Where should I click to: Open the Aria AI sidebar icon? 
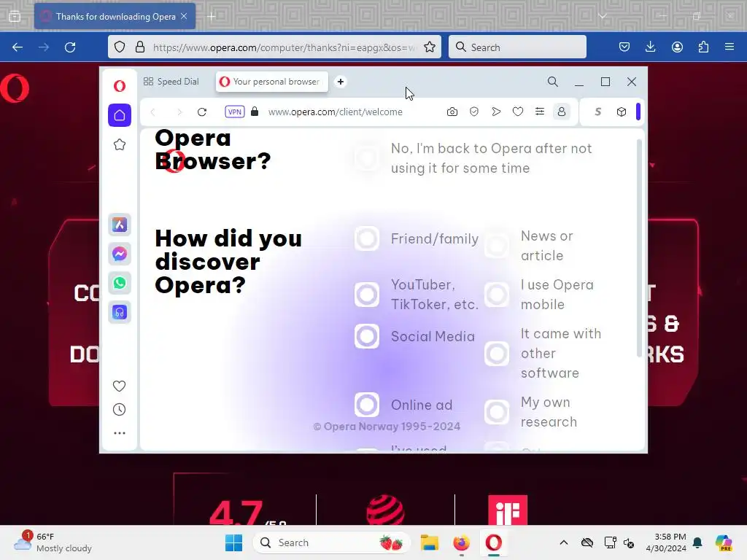[120, 225]
